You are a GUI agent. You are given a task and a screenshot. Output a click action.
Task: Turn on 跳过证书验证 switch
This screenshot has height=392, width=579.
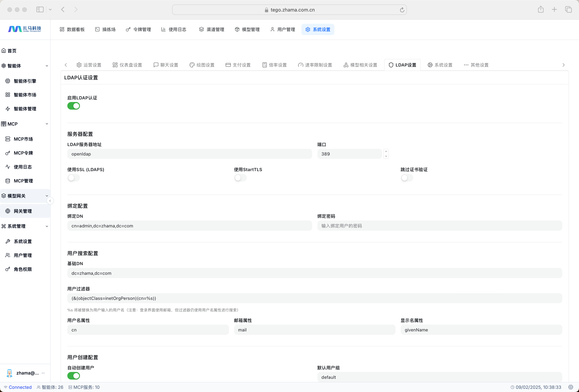pyautogui.click(x=407, y=178)
